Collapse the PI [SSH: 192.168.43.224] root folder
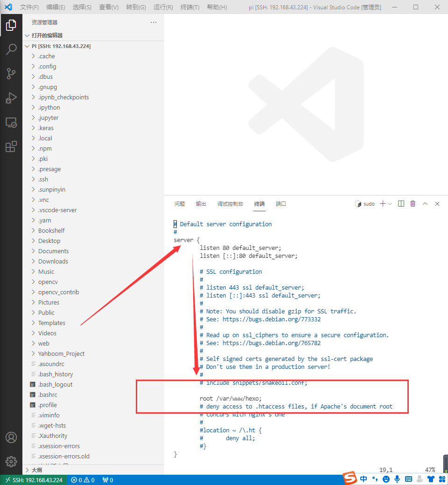Image resolution: width=448 pixels, height=485 pixels. [x=93, y=46]
